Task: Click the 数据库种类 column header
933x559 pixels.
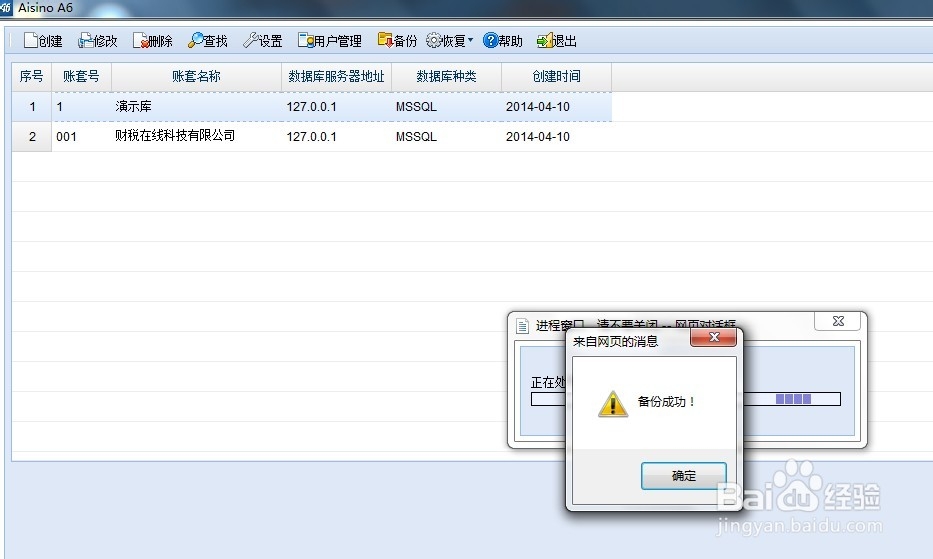Action: click(x=446, y=76)
